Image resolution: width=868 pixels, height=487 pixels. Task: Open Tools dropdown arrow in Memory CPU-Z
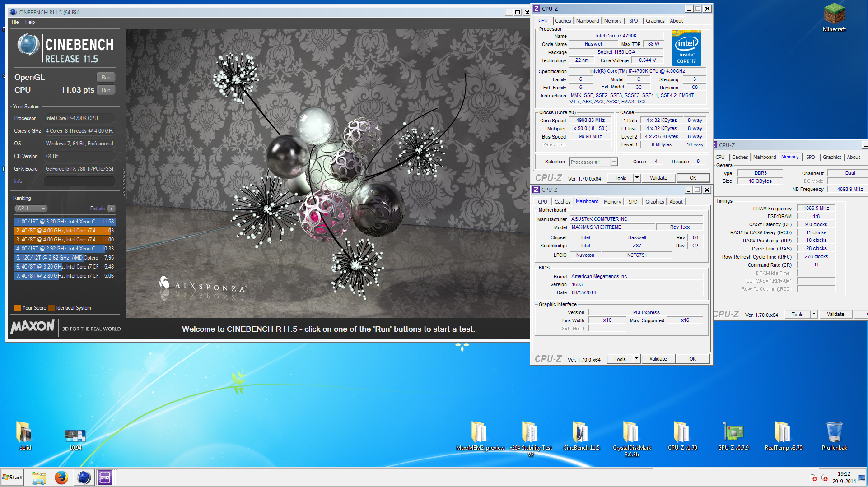tap(814, 314)
